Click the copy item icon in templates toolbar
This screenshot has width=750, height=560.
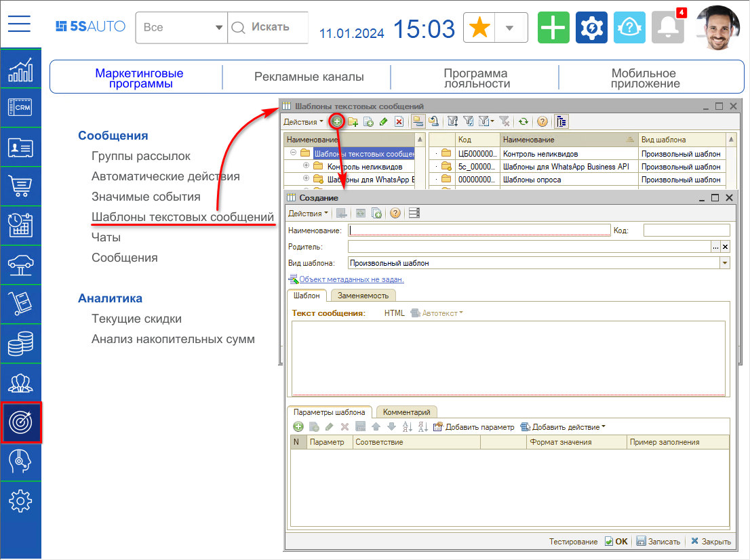point(368,121)
